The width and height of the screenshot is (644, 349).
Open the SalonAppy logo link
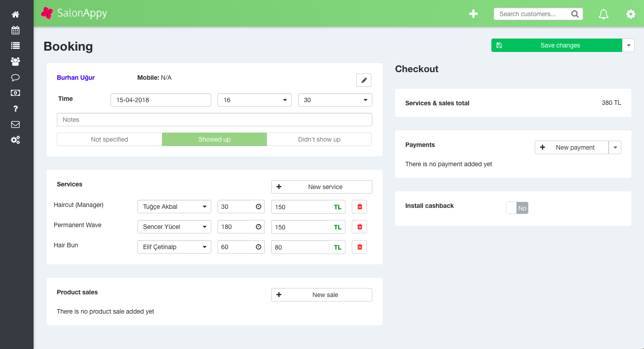(x=73, y=13)
